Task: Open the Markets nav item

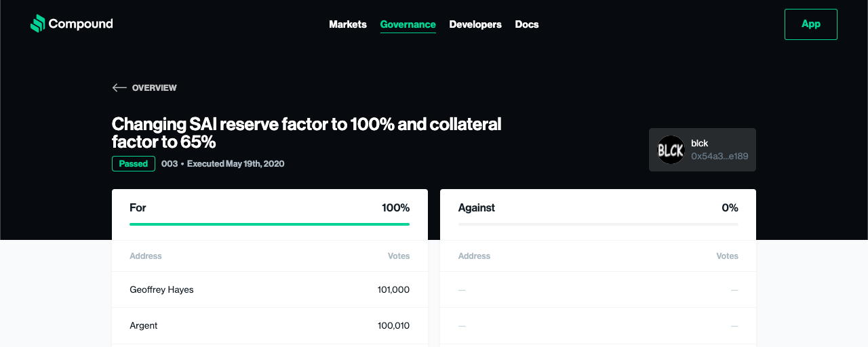Action: click(x=348, y=24)
